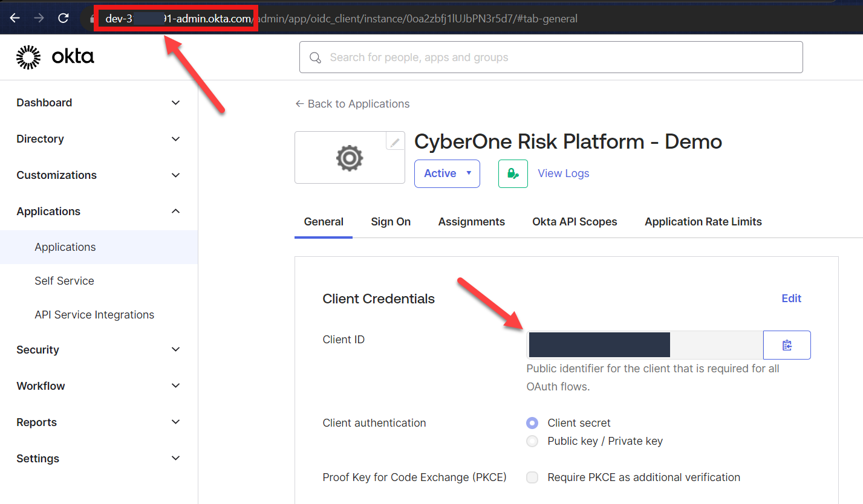
Task: Click the Okta logo
Action: pos(55,57)
